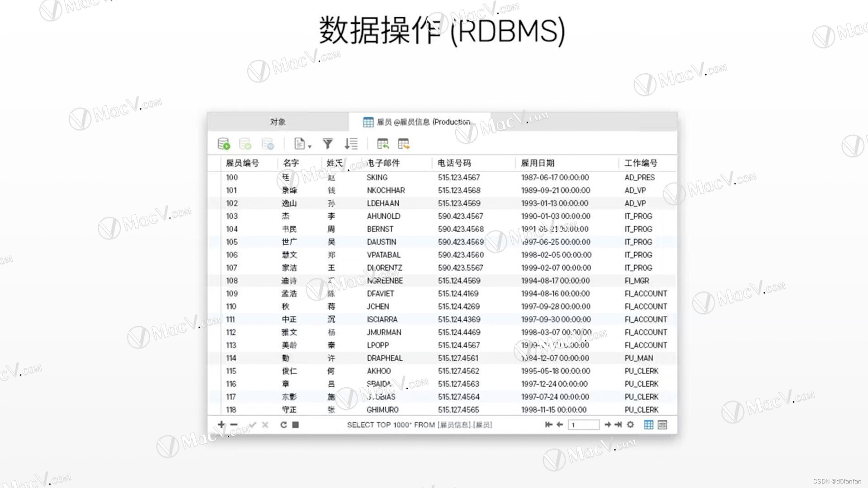Delete record with minus icon
This screenshot has height=488, width=868.
point(234,425)
